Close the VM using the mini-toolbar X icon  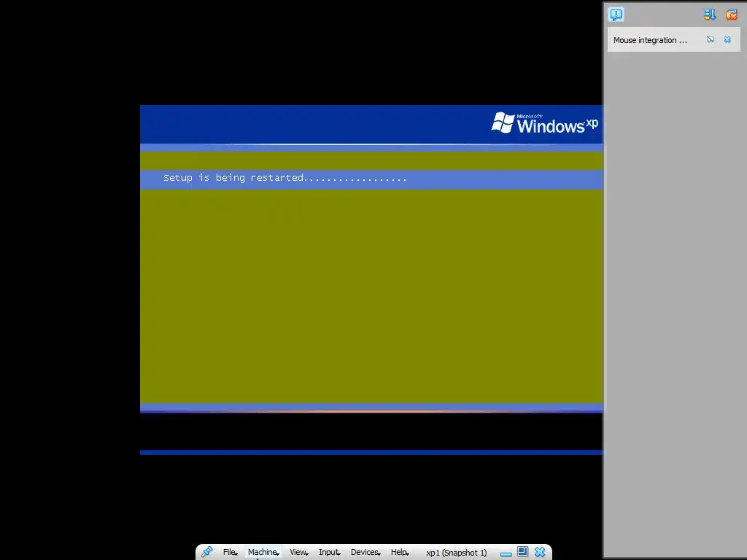pos(540,552)
